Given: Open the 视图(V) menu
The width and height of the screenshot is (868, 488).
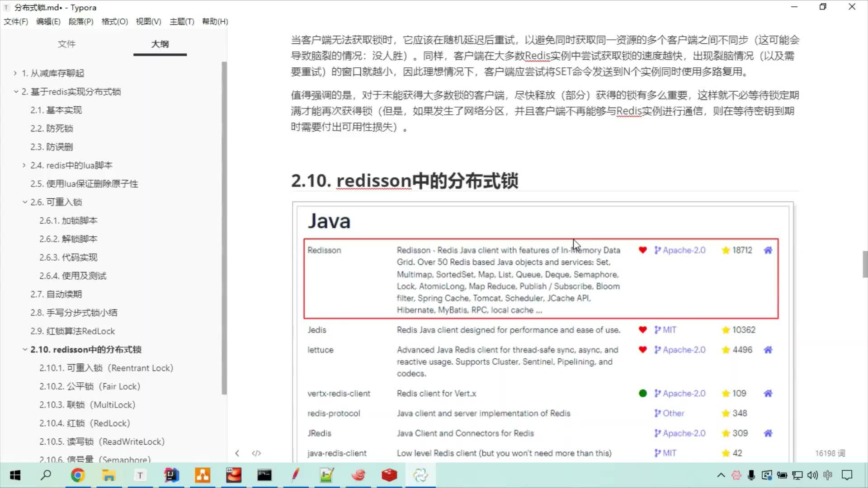Looking at the screenshot, I should 148,21.
